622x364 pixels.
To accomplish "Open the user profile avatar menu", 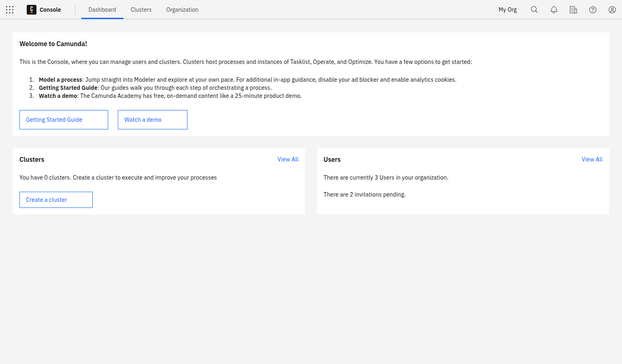I will click(x=612, y=10).
